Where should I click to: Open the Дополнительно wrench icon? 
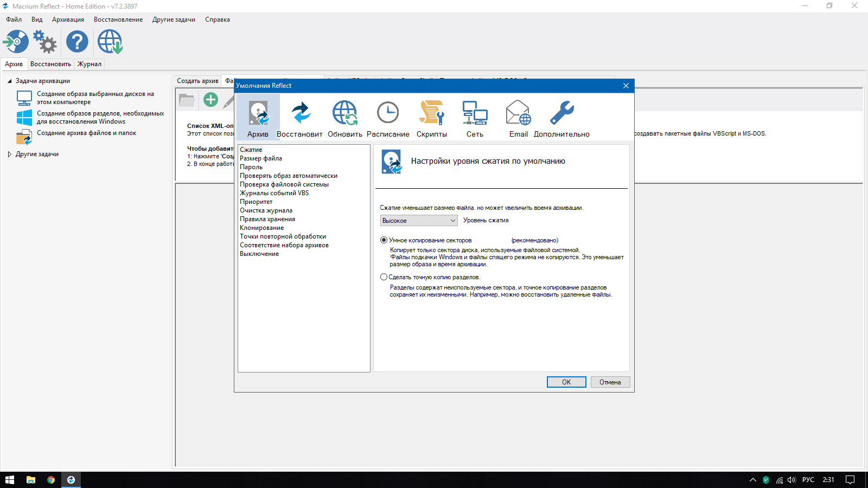[562, 118]
